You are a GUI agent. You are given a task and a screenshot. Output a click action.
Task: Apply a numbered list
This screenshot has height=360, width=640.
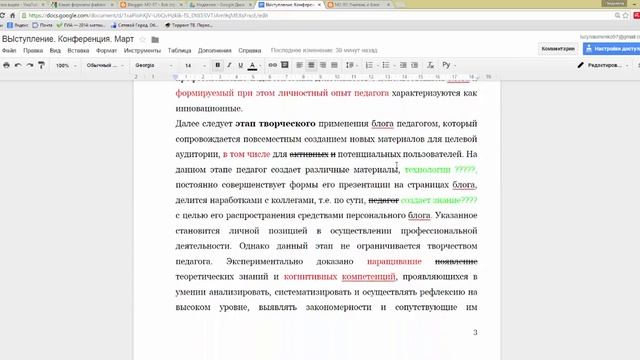[x=369, y=65]
